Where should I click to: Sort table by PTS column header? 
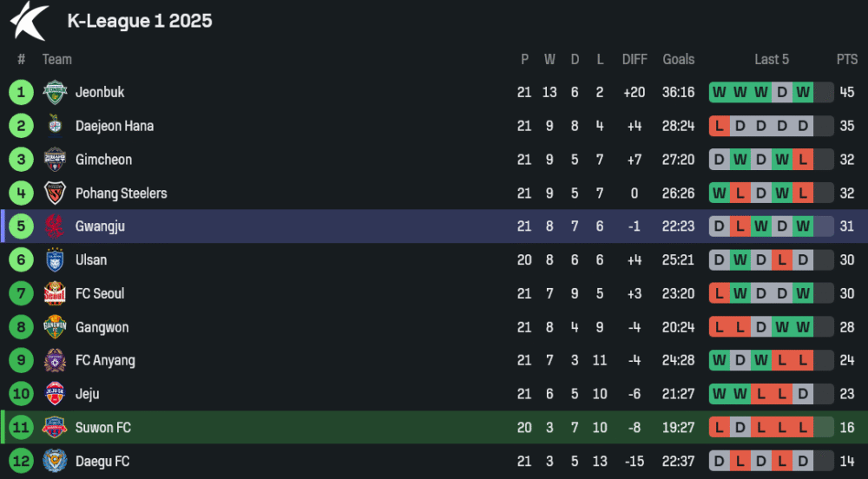[x=847, y=59]
